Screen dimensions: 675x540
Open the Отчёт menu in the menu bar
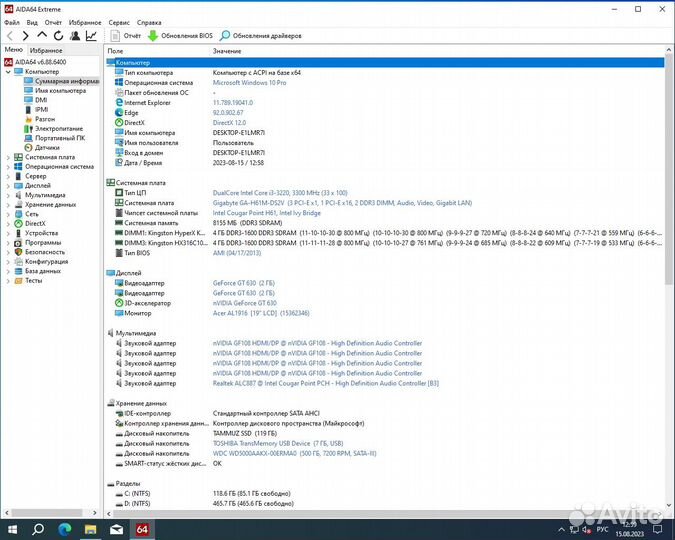click(53, 22)
